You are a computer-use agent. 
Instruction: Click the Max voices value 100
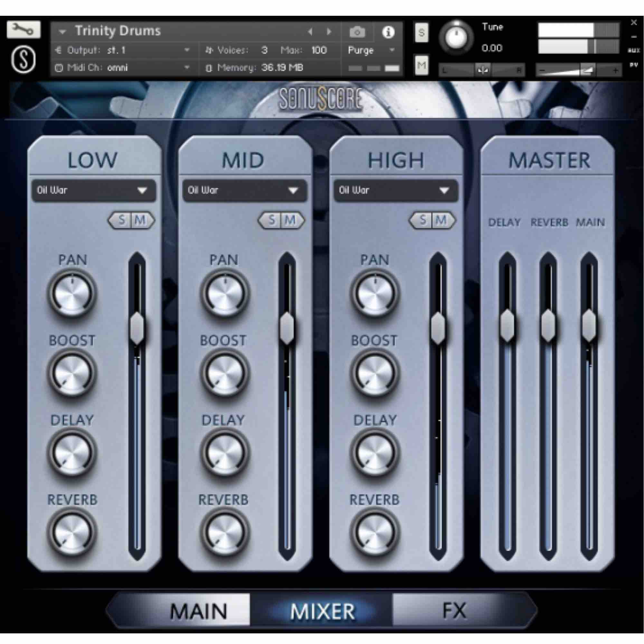(x=319, y=50)
